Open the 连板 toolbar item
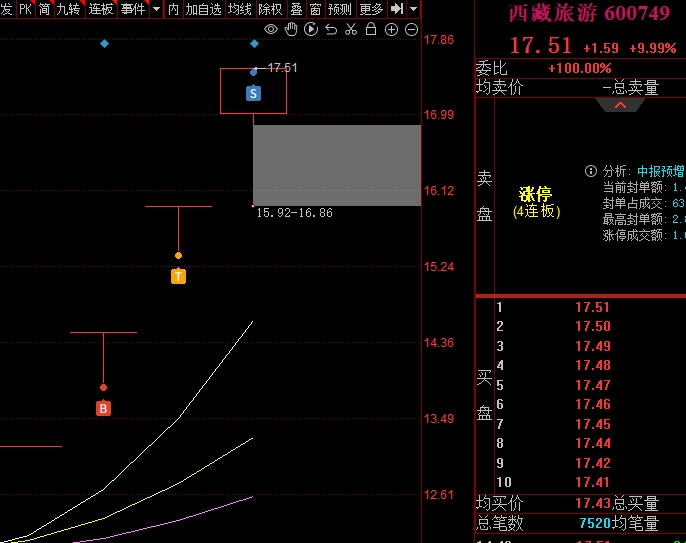This screenshot has height=543, width=686. [101, 9]
